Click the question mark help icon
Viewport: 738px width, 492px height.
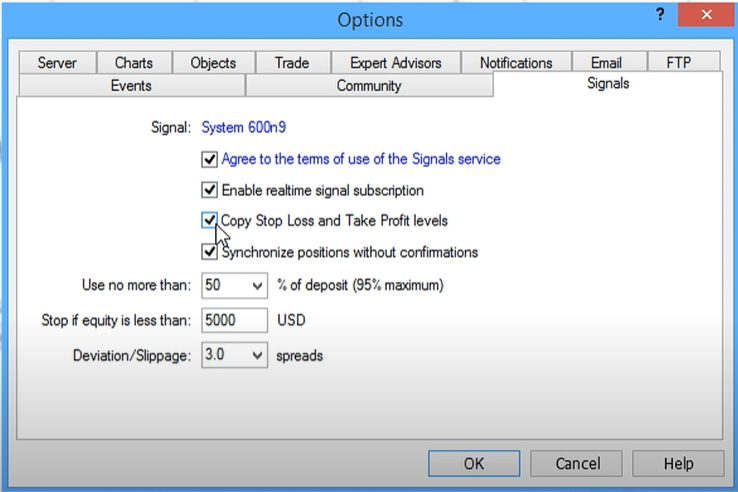click(660, 15)
